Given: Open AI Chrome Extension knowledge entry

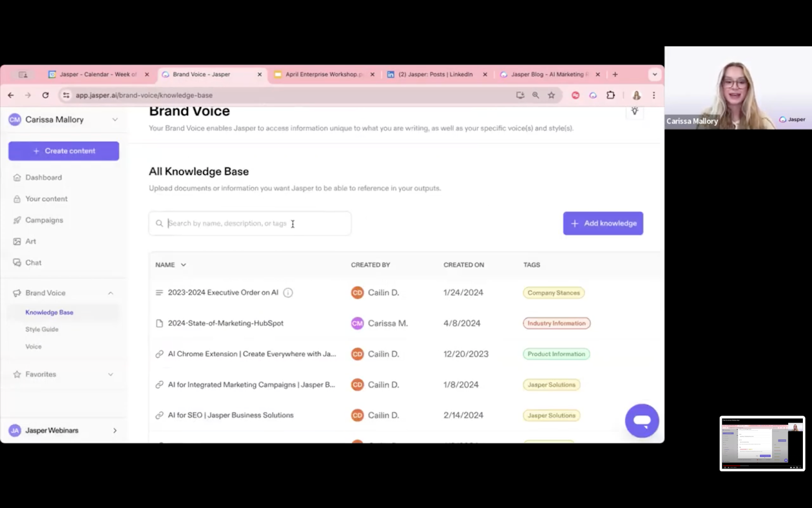Looking at the screenshot, I should coord(252,354).
